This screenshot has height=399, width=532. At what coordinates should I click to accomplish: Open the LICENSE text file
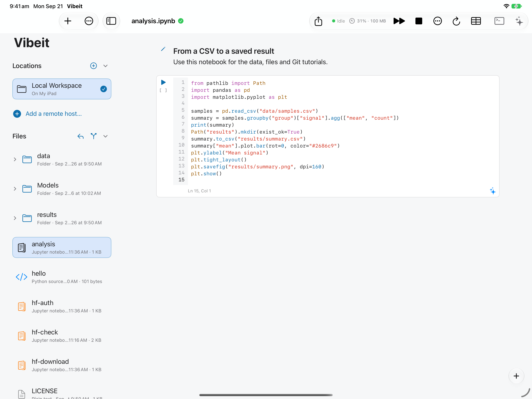(x=62, y=393)
